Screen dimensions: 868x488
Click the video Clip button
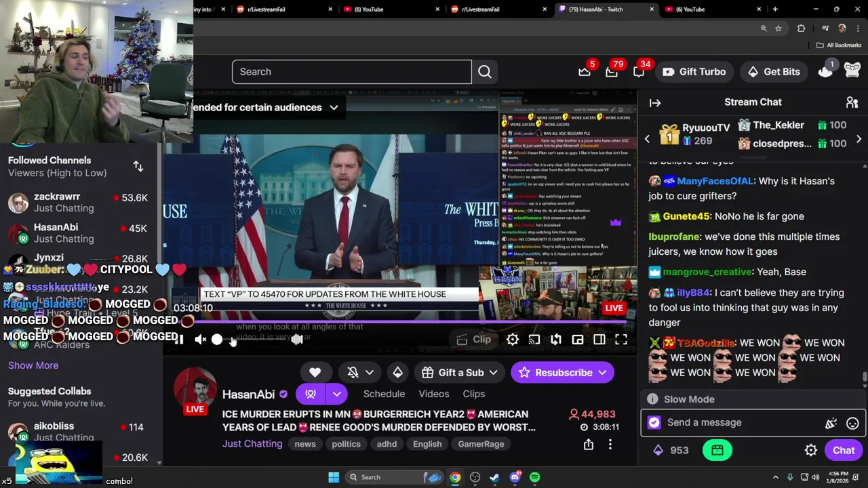click(473, 340)
